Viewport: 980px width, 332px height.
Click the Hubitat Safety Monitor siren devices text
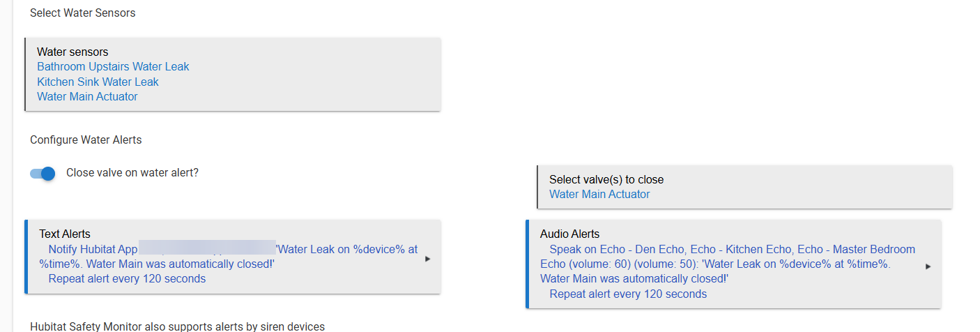pyautogui.click(x=177, y=326)
